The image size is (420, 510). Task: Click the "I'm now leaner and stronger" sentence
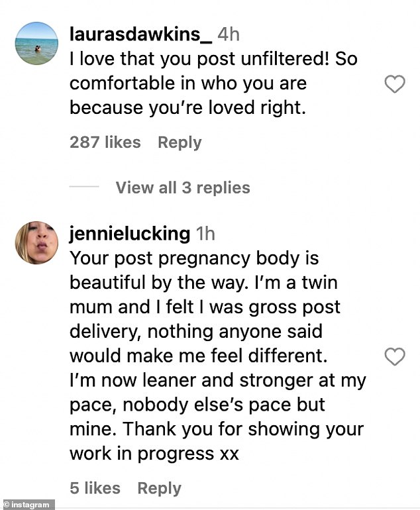point(217,382)
